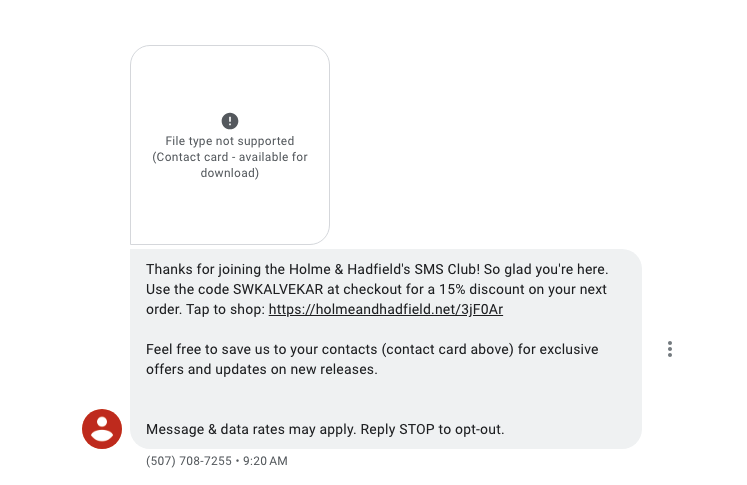This screenshot has width=747, height=485.
Task: Open the three-dot message options menu
Action: pos(669,349)
